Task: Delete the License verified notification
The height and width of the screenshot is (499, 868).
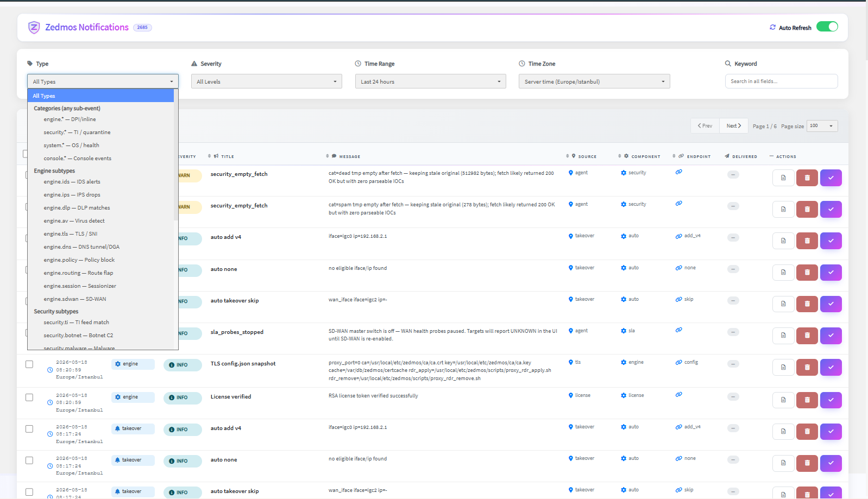Action: (807, 400)
